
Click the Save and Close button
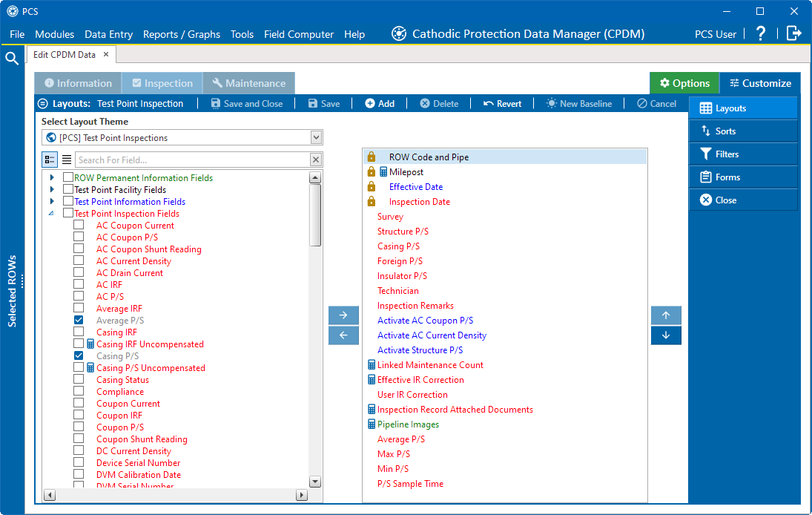point(246,104)
